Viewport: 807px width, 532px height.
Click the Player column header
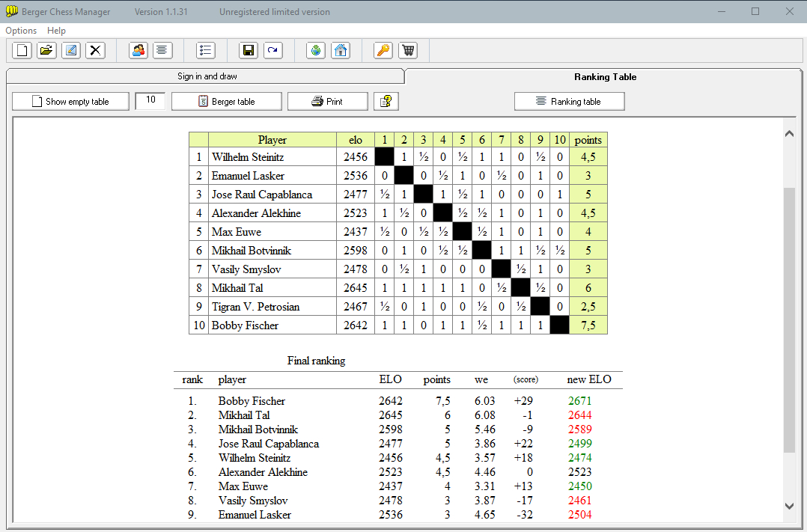[x=272, y=140]
